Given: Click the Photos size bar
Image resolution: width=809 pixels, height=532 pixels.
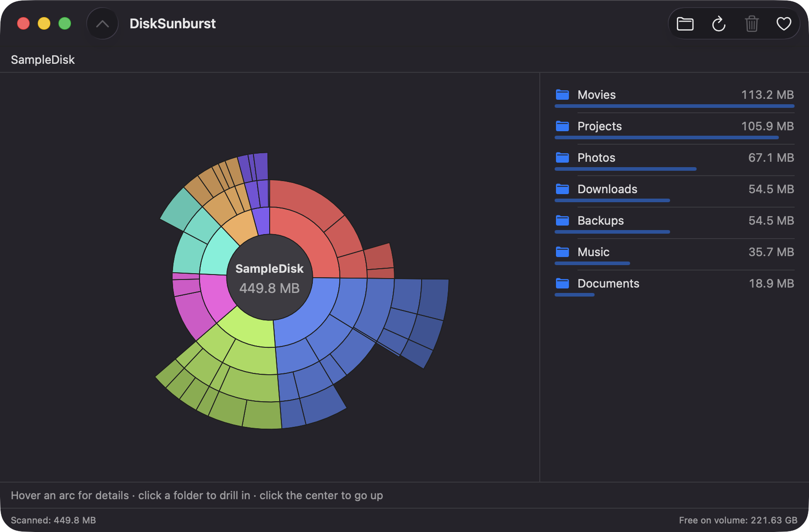Looking at the screenshot, I should coord(625,169).
